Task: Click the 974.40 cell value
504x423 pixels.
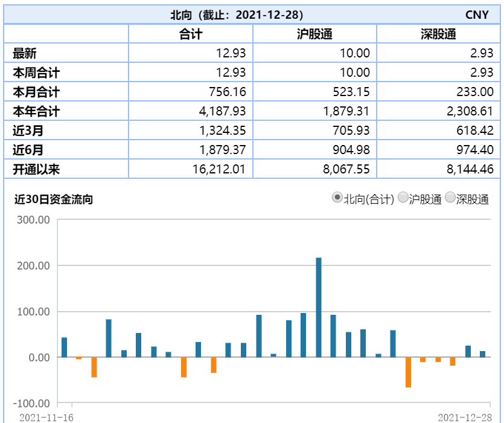Action: [x=475, y=150]
